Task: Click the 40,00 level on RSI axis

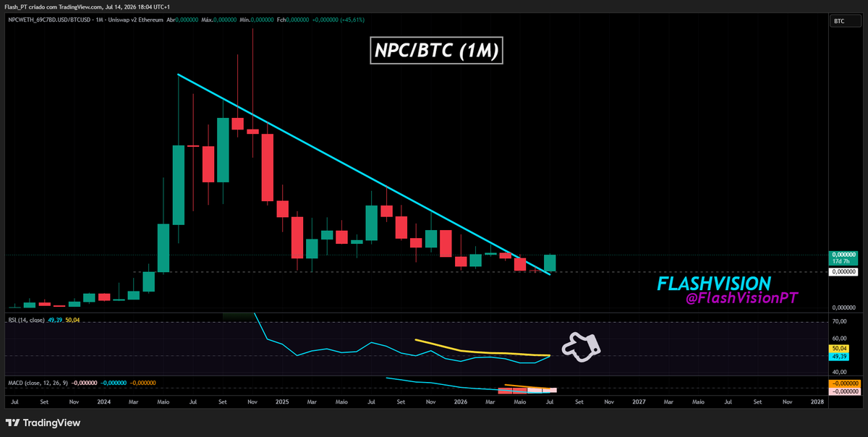Action: tap(839, 371)
